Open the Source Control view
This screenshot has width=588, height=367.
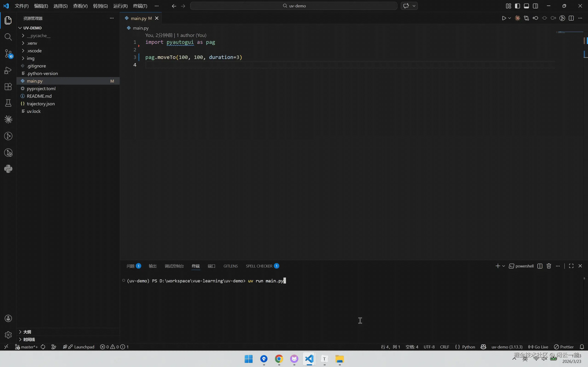click(x=8, y=53)
